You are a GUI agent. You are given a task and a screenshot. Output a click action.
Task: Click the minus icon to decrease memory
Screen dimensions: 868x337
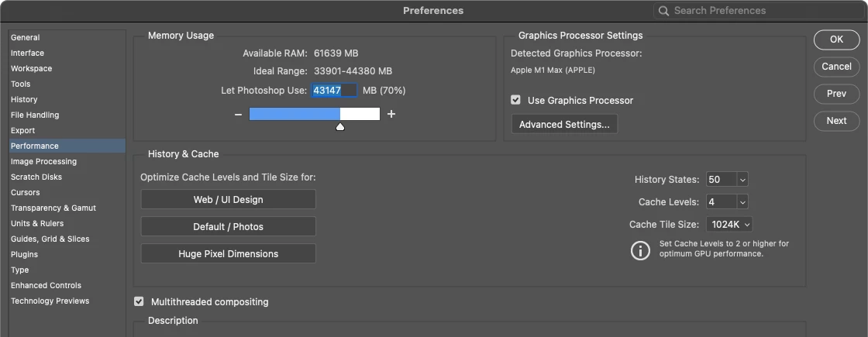coord(239,114)
